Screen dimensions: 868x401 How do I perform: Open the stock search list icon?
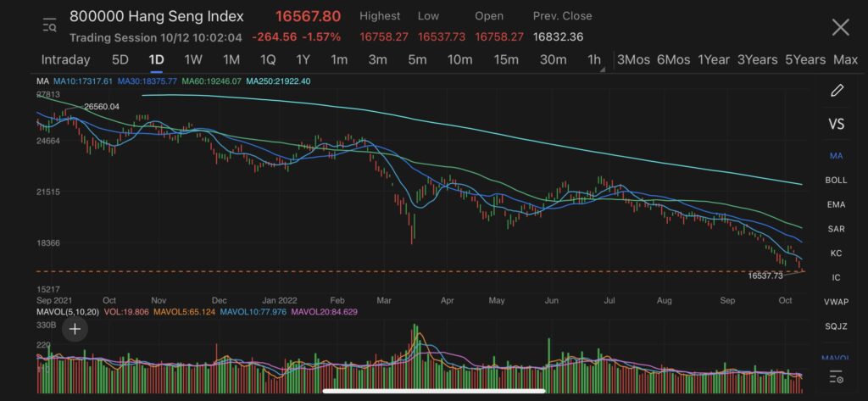(x=49, y=26)
